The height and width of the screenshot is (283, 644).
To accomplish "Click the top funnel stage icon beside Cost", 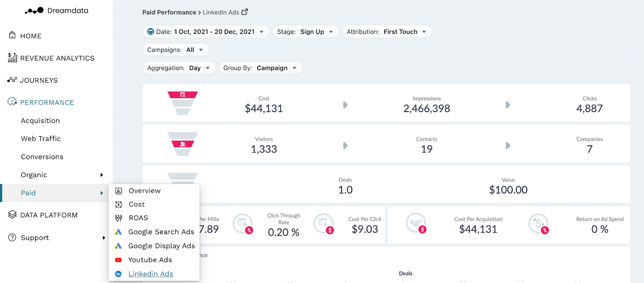I will pos(183,95).
